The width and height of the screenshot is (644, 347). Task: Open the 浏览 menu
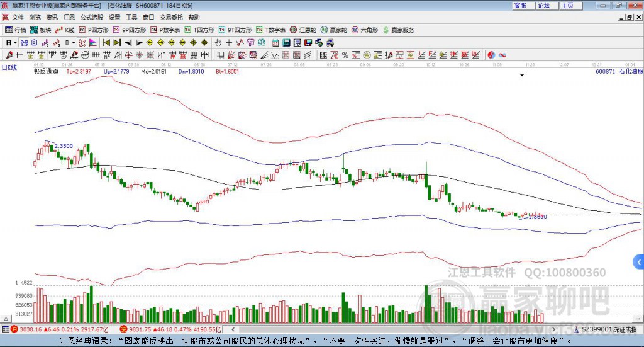point(35,17)
